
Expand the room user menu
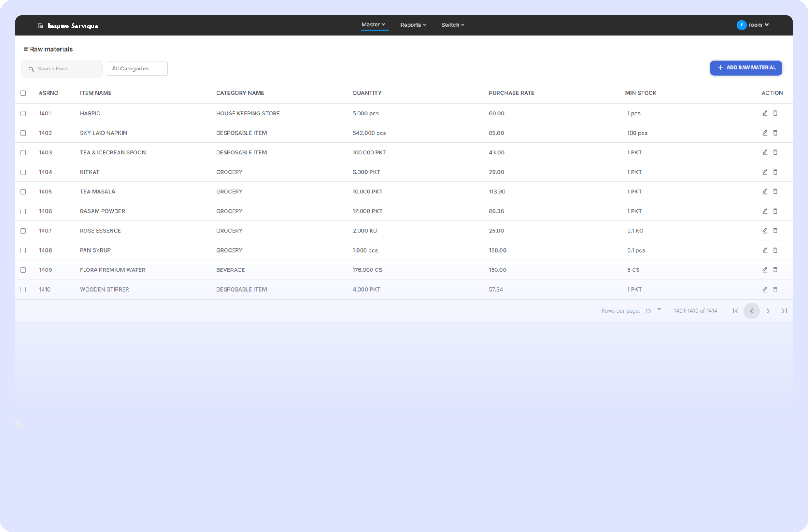[753, 25]
